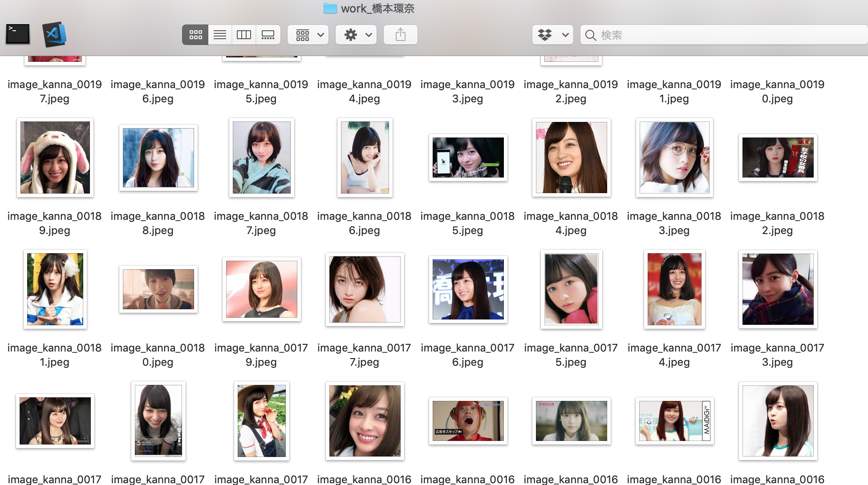
Task: Open the group-by arrangement dropdown
Action: (x=308, y=35)
